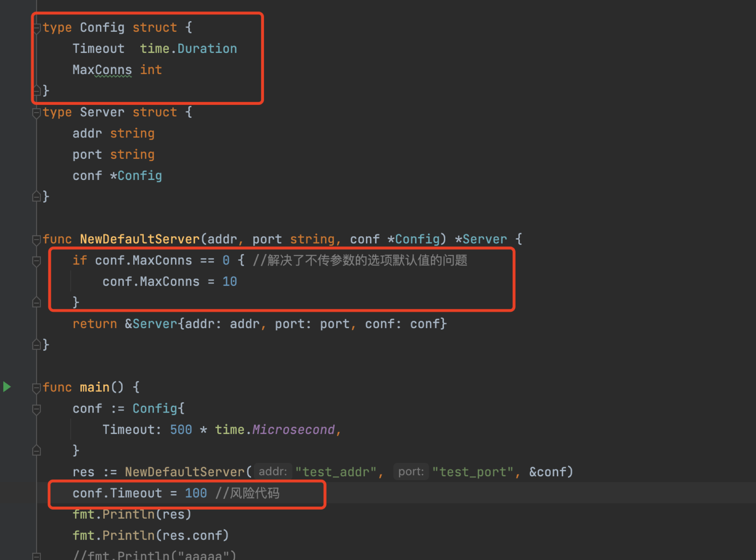
Task: Collapse the Config struct fold marker
Action: [36, 28]
